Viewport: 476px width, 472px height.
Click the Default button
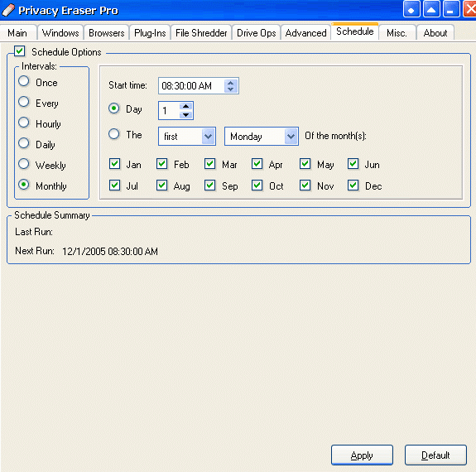tap(435, 455)
